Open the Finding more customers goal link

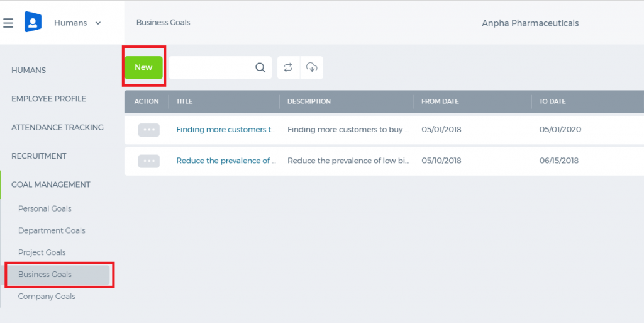226,130
